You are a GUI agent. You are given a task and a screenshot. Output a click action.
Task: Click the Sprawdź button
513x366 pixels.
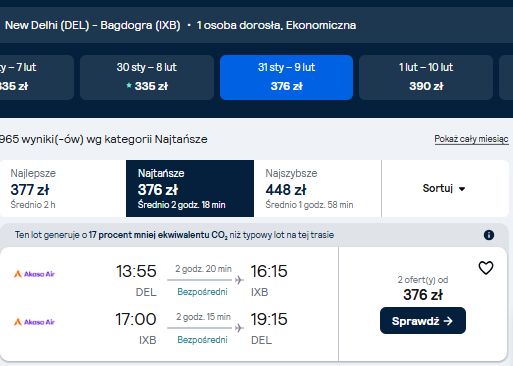423,321
